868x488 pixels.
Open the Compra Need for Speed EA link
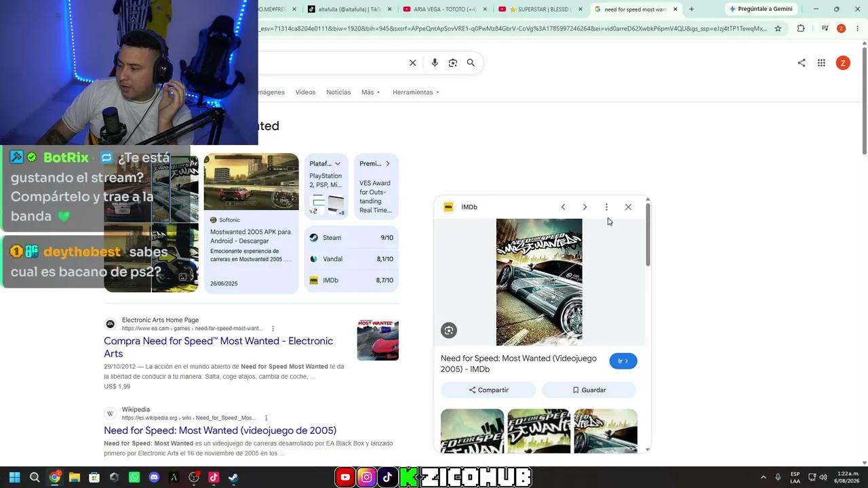point(218,347)
